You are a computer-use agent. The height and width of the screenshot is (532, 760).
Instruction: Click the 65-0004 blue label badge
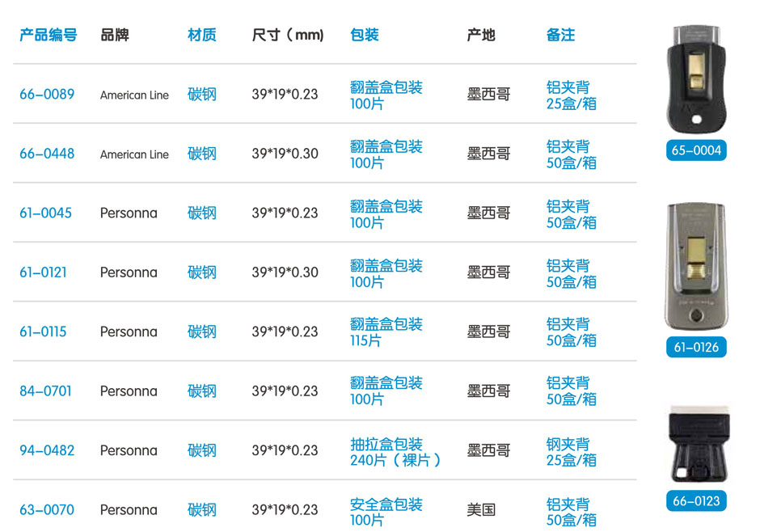point(695,150)
